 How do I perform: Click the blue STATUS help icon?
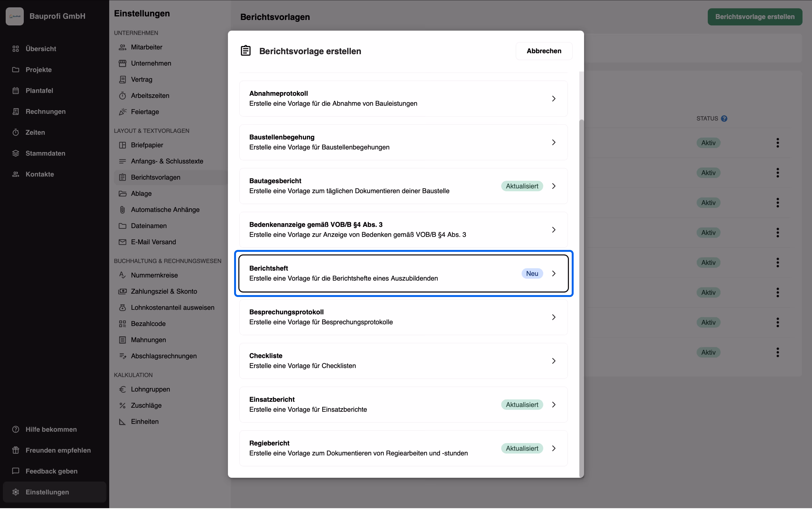[x=724, y=118]
